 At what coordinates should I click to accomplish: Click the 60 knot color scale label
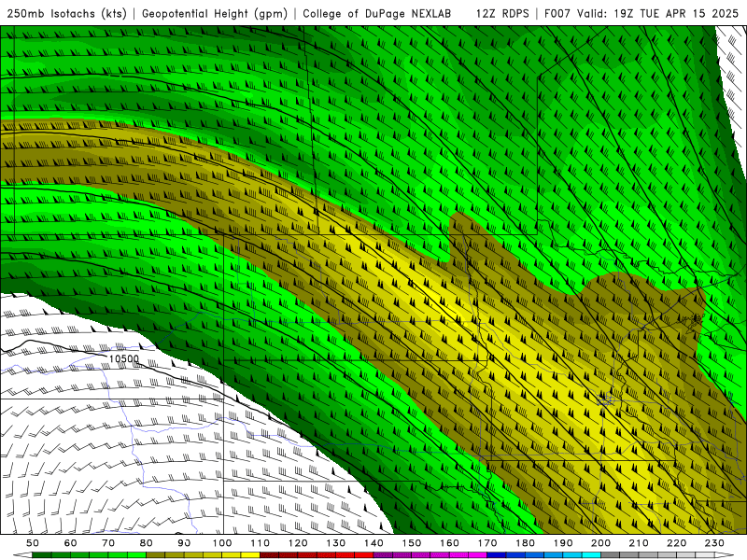point(70,543)
